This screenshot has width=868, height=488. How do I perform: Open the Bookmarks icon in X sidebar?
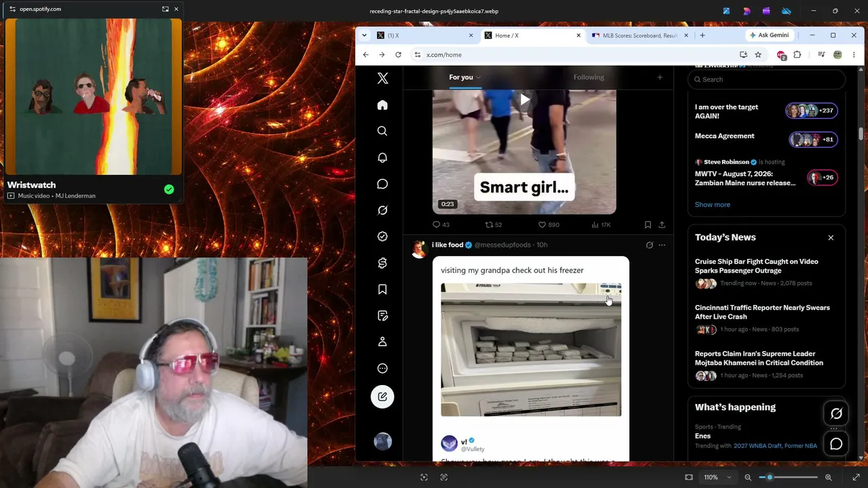382,289
